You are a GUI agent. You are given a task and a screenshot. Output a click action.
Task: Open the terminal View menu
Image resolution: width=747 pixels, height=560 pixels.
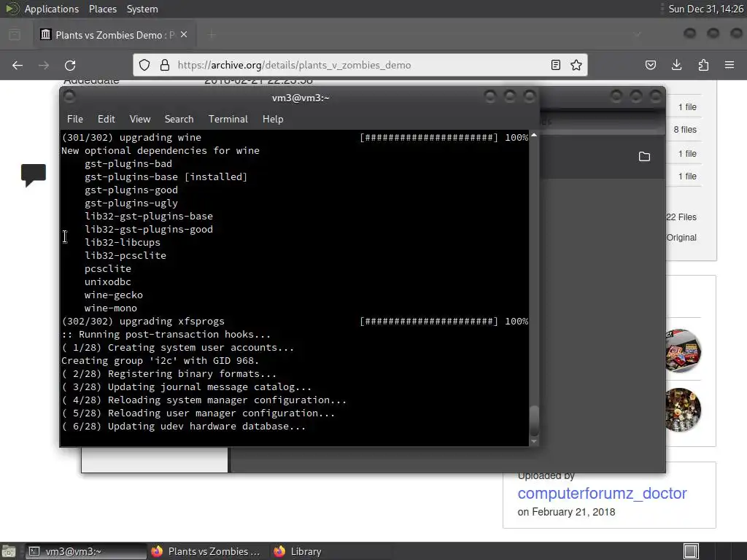coord(140,119)
